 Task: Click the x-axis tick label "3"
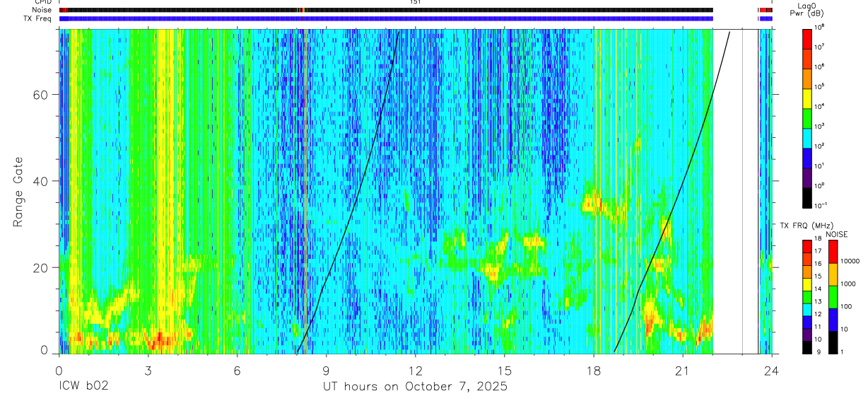(148, 371)
